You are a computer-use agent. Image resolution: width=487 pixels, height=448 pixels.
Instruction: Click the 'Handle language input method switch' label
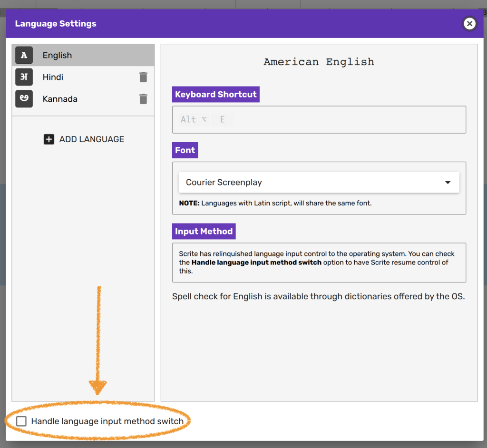(x=107, y=421)
